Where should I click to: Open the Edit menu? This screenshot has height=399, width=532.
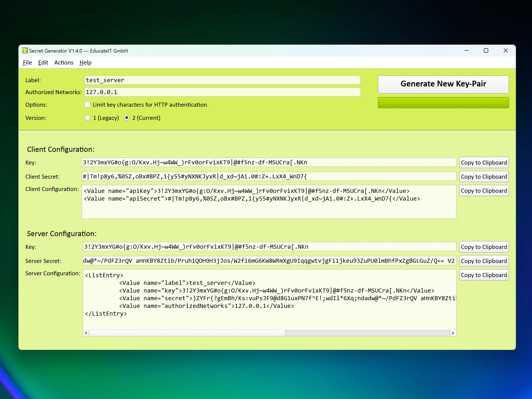(x=43, y=63)
